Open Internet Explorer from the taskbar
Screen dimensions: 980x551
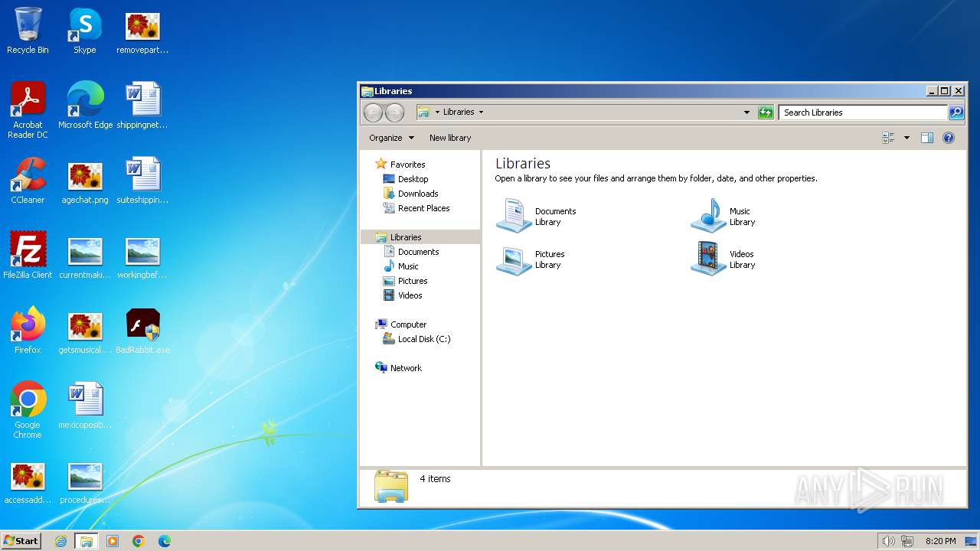coord(60,541)
